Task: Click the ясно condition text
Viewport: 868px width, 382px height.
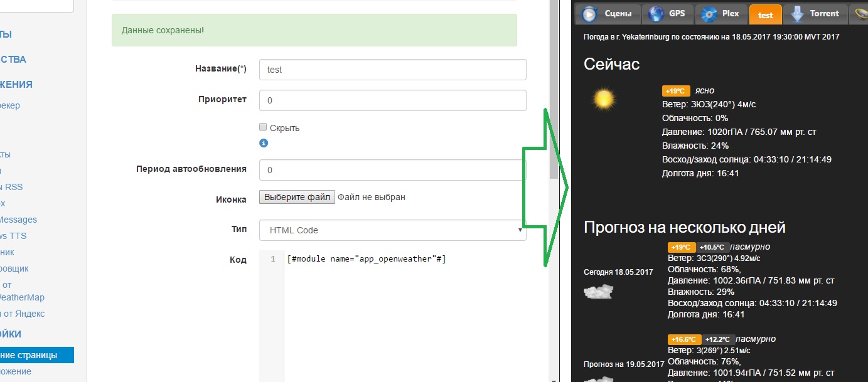Action: pyautogui.click(x=704, y=90)
